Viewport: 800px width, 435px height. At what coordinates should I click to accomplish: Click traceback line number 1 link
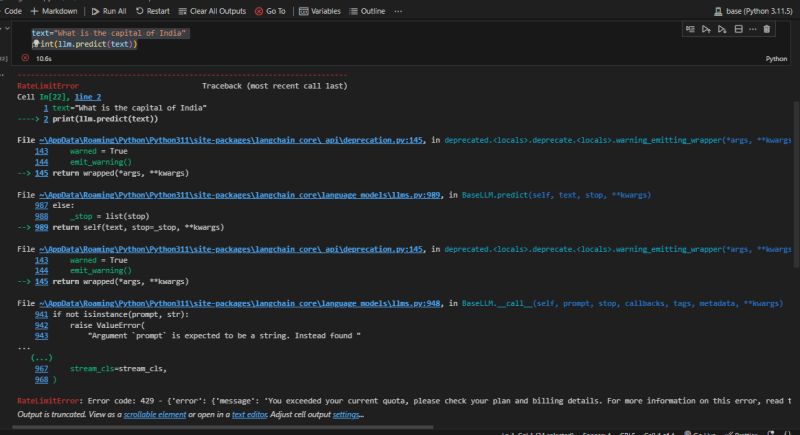[46, 108]
